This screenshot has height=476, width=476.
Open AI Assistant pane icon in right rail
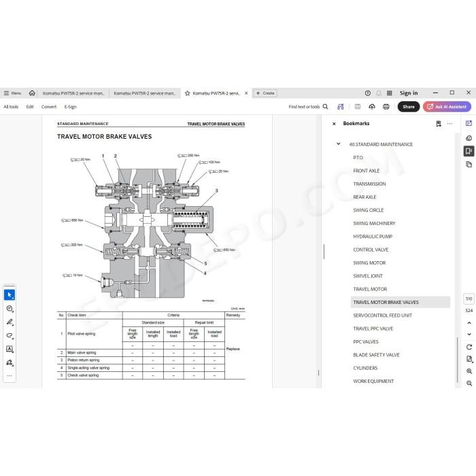469,123
